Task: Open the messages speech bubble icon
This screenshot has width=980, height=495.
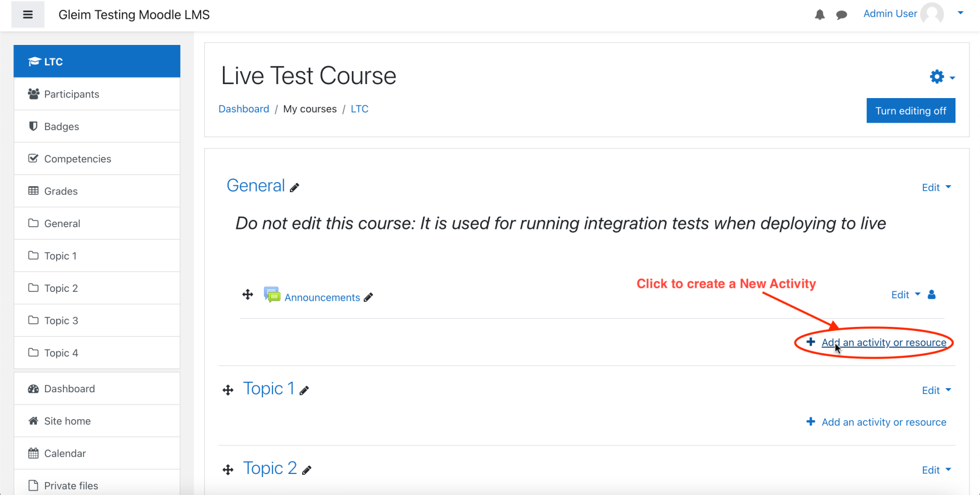Action: [x=841, y=15]
